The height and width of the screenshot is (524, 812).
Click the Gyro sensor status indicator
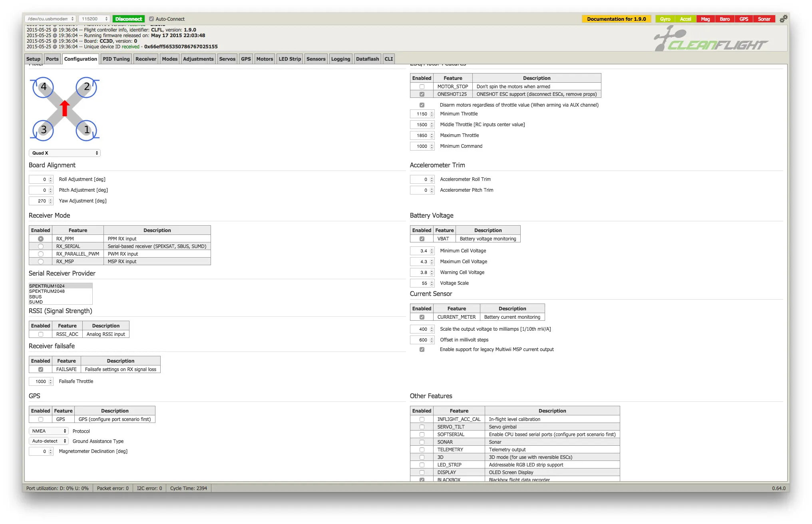665,19
